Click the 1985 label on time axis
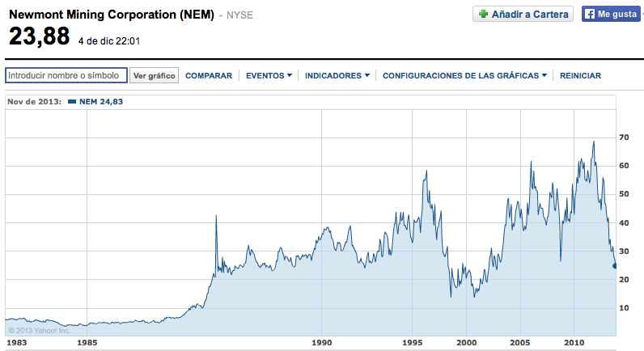The width and height of the screenshot is (644, 351). [87, 343]
